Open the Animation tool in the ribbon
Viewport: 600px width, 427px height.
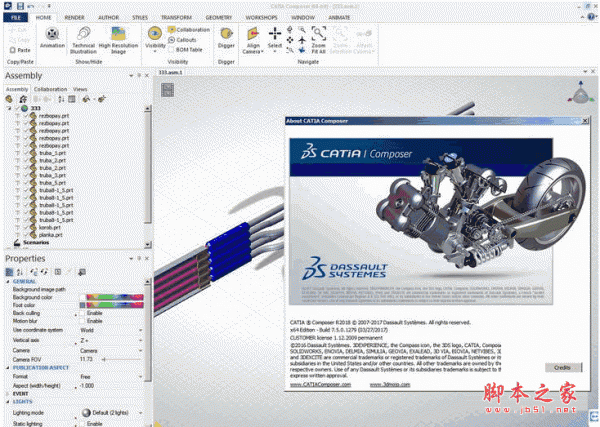(x=52, y=37)
